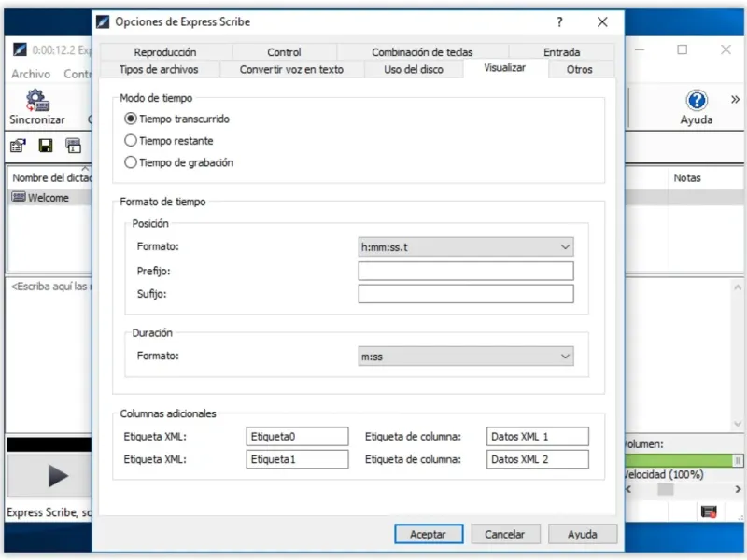Open the Ayuda help icon in main toolbar
Screen dimensions: 747x560
696,101
